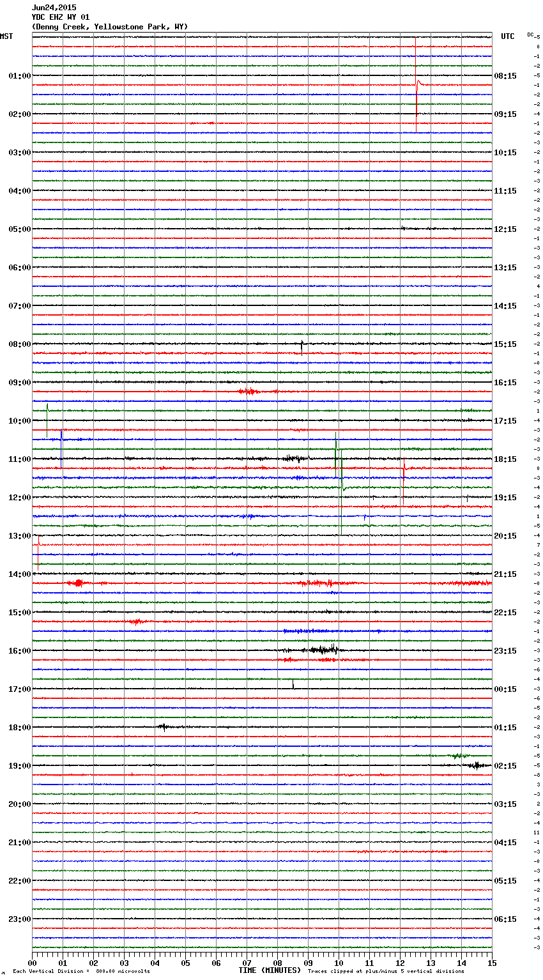Click the 21:15 UTC row label
543x980 pixels.
click(x=505, y=574)
